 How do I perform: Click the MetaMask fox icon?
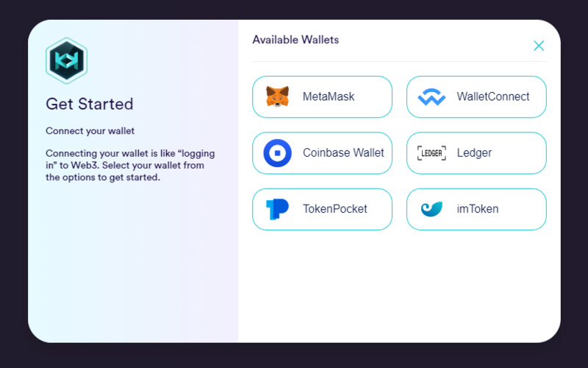point(277,96)
